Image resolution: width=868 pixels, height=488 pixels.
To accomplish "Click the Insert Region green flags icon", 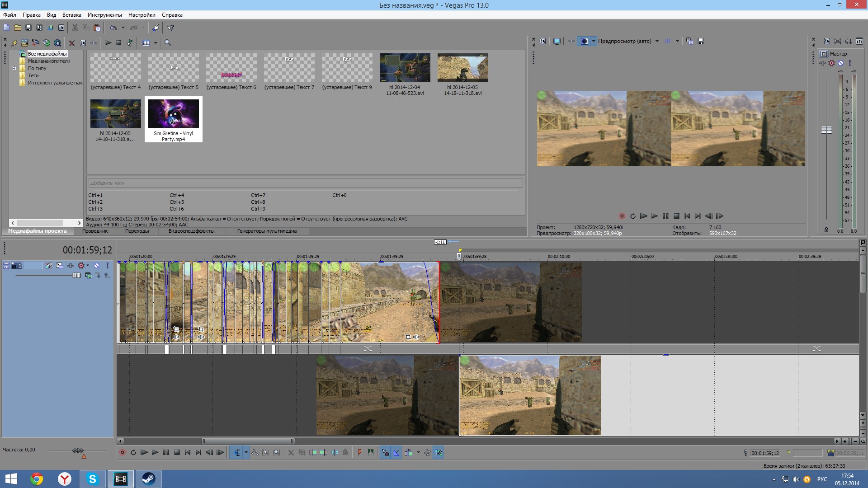I will pyautogui.click(x=371, y=452).
